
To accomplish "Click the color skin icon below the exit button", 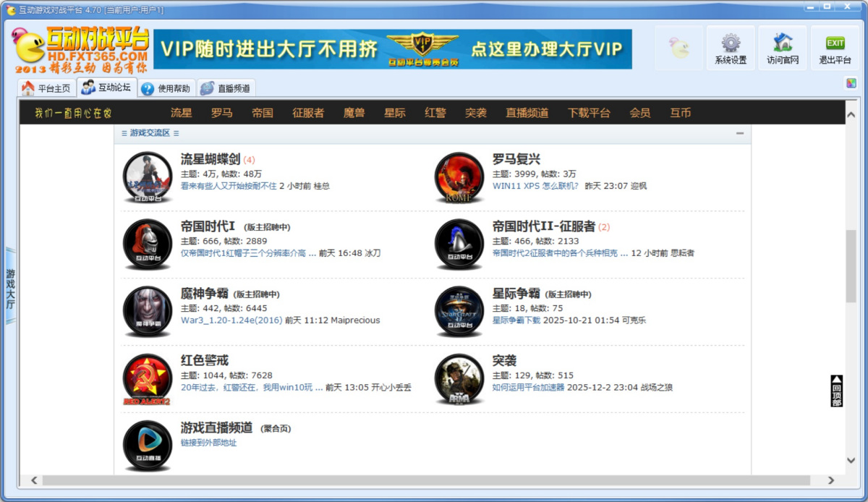I will pos(851,83).
